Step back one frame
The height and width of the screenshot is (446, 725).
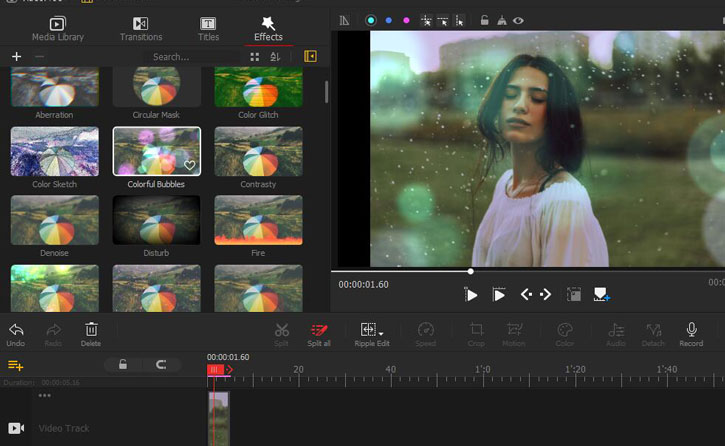pos(526,294)
